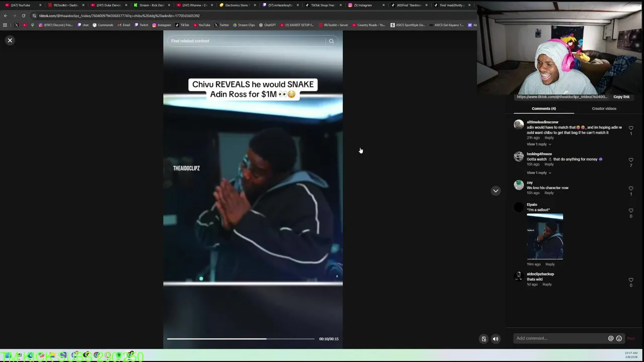This screenshot has height=362, width=644.
Task: Open the YouTube bookmark
Action: point(202,25)
